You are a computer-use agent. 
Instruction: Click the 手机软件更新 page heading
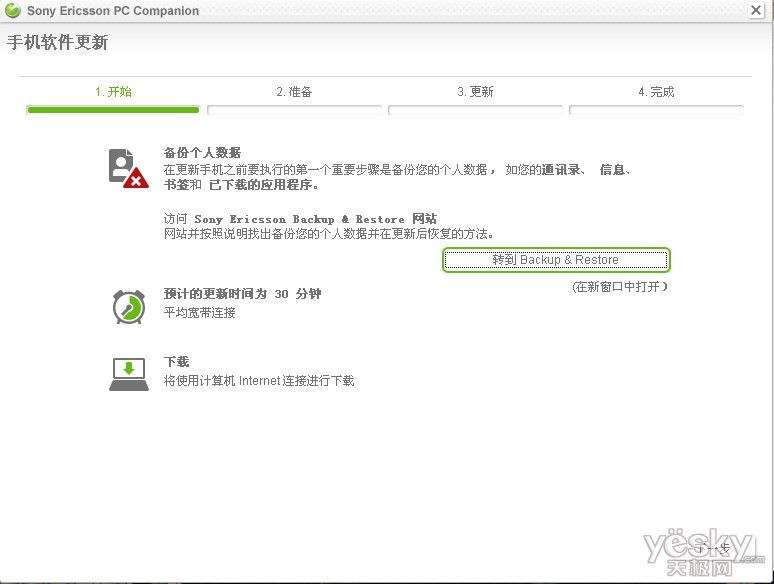tap(57, 42)
